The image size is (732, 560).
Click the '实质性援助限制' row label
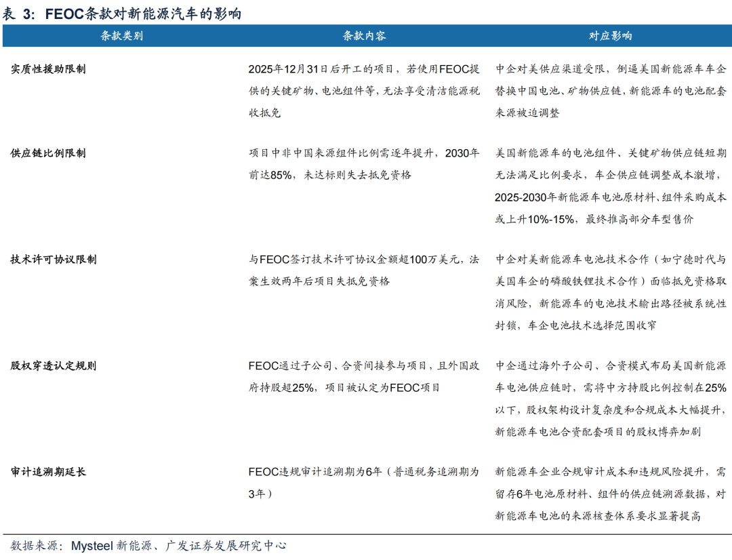pyautogui.click(x=48, y=69)
